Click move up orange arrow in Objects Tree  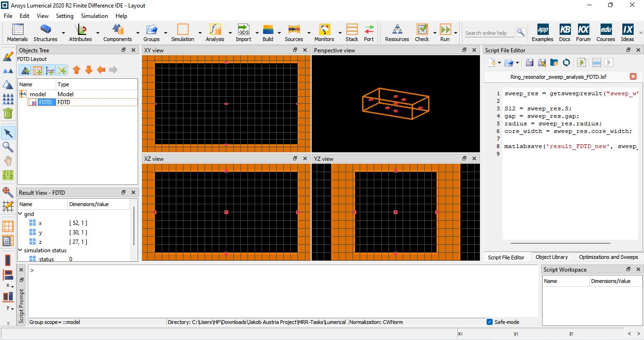tap(76, 70)
